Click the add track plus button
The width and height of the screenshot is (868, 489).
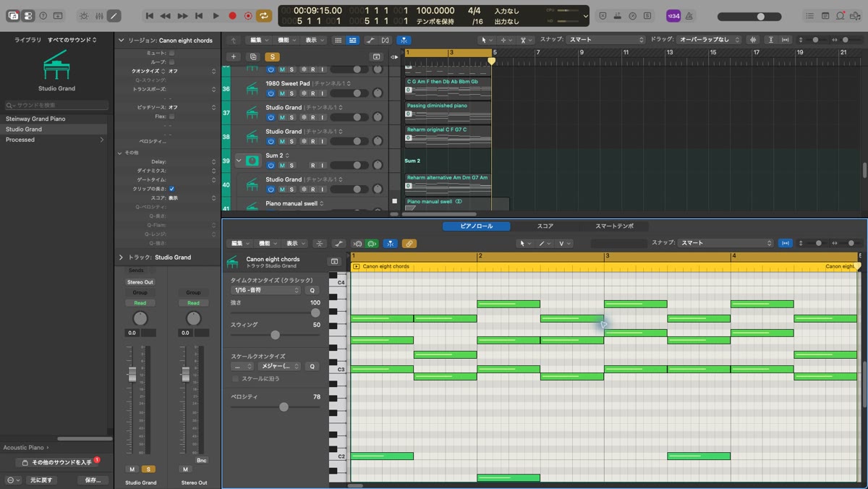click(233, 56)
